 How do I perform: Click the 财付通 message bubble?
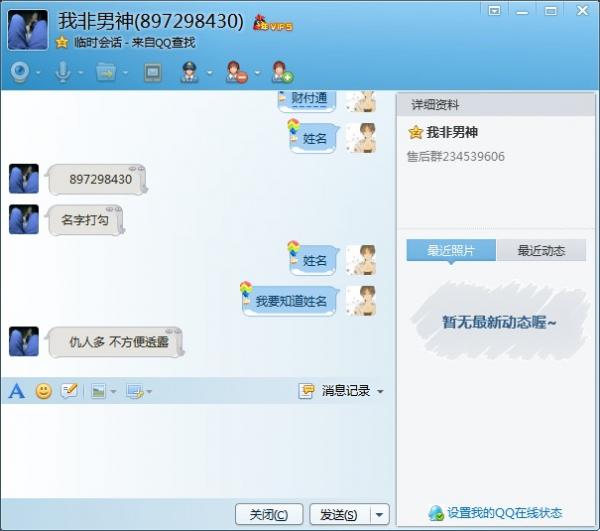click(x=308, y=100)
